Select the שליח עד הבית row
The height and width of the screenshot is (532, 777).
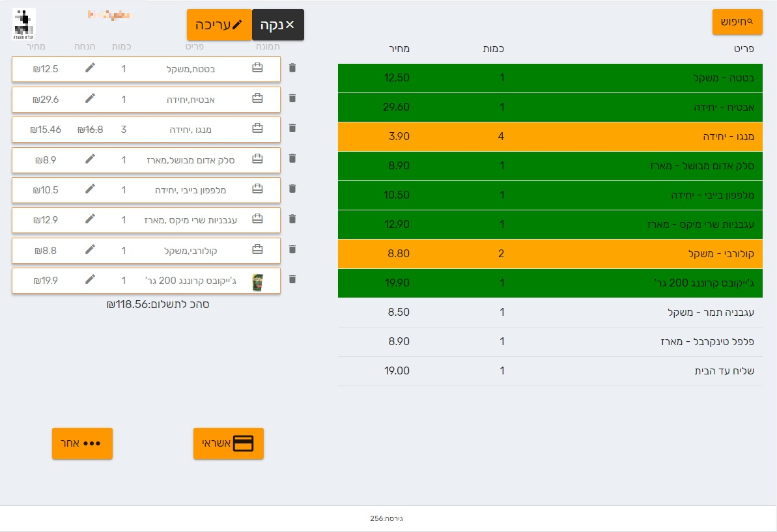(550, 371)
